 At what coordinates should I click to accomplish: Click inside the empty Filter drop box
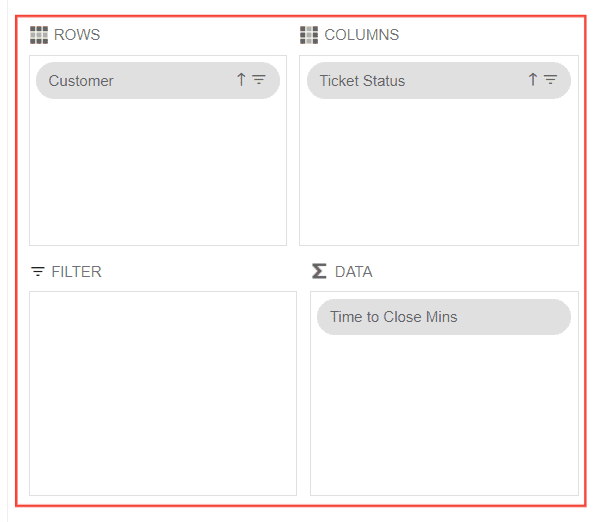pyautogui.click(x=163, y=394)
